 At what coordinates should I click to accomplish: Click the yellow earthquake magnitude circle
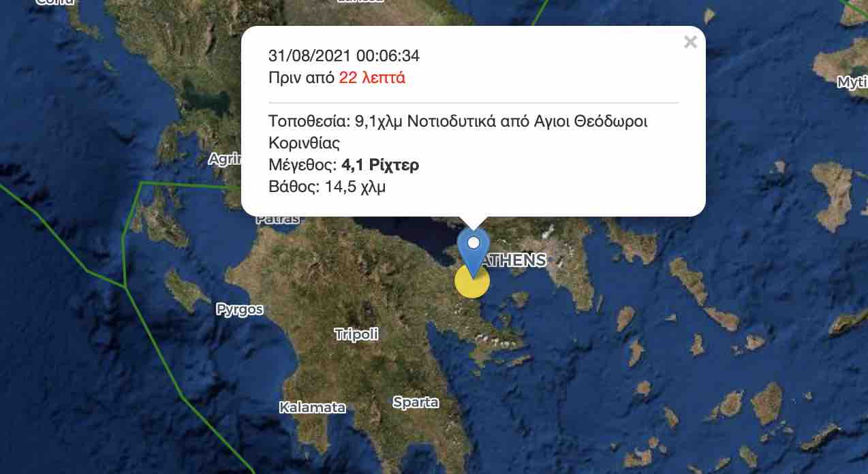click(x=472, y=281)
